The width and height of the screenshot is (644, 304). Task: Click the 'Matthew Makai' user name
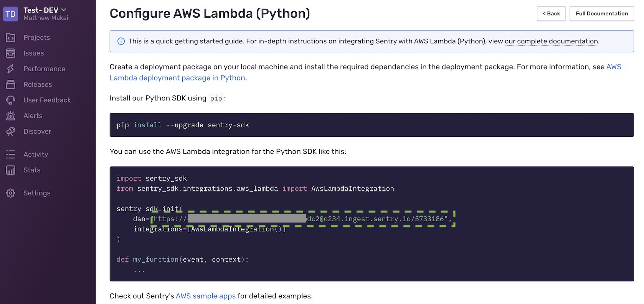(46, 18)
